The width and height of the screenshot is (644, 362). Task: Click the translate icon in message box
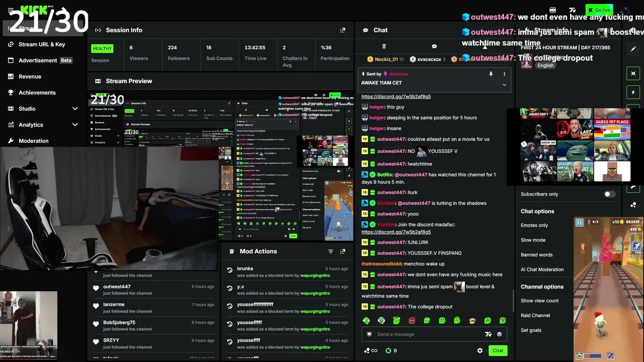(488, 334)
